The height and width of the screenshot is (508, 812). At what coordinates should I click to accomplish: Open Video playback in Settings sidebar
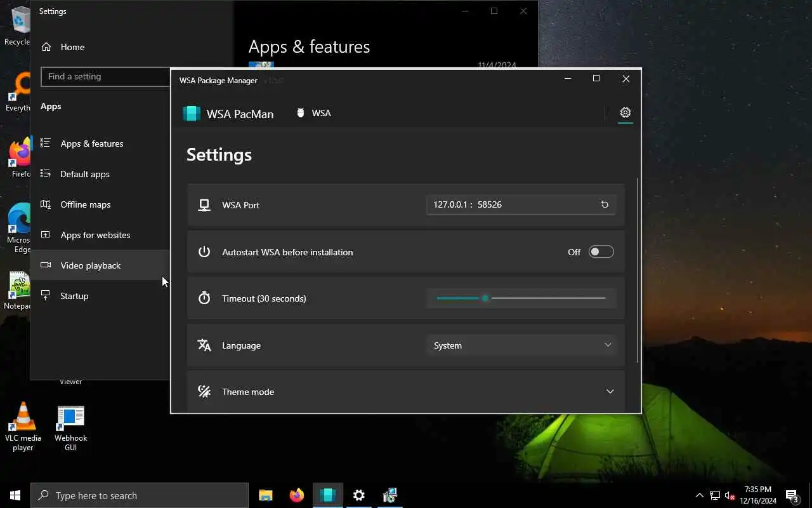91,265
